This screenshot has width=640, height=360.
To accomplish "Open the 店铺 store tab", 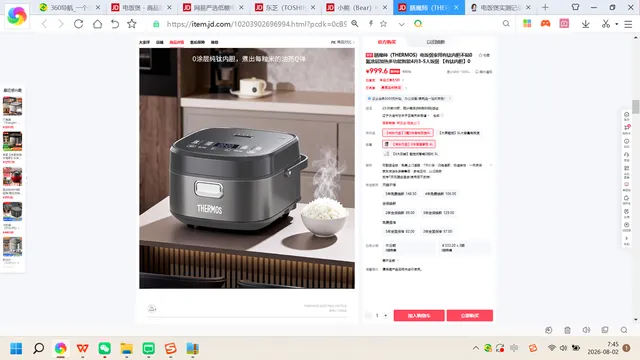I will (x=160, y=42).
